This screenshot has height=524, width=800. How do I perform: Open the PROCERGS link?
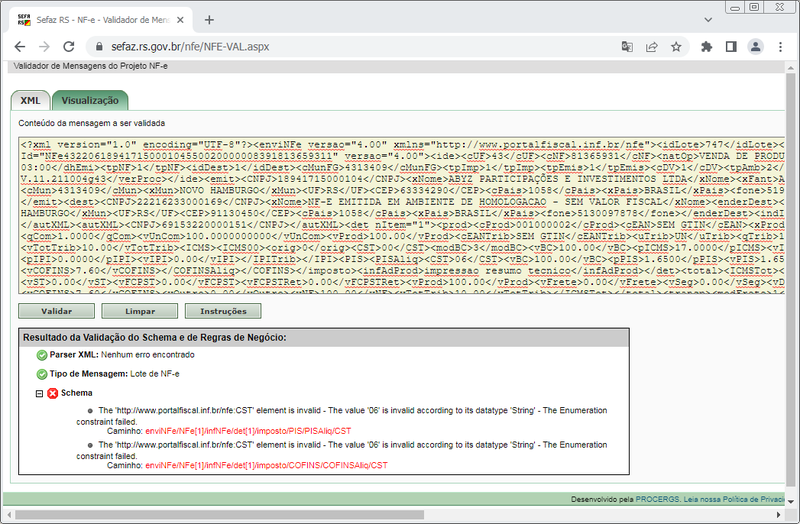[658, 499]
